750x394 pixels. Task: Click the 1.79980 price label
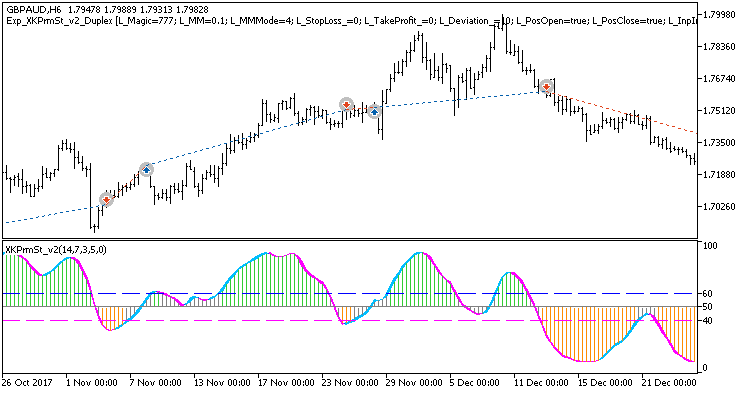pos(719,14)
